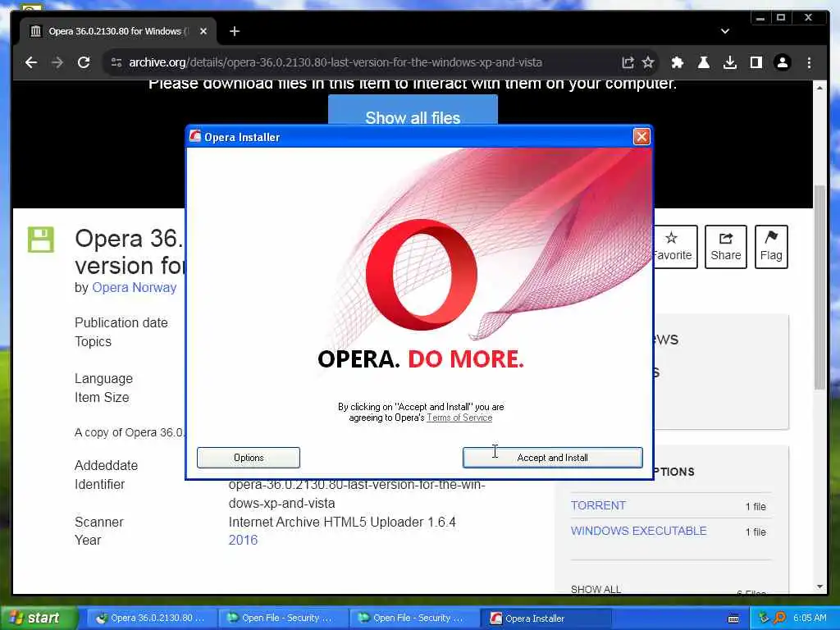Click the first green system tray icon
840x630 pixels.
coord(764,618)
